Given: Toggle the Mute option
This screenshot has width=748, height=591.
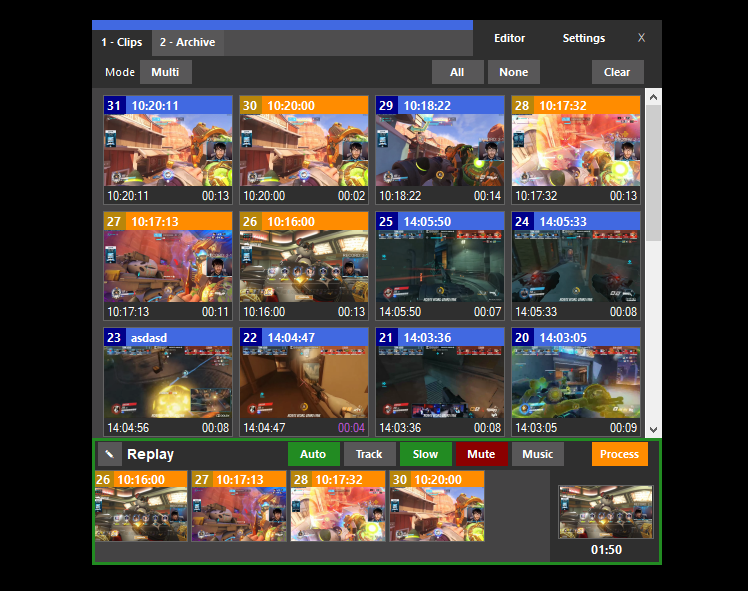Looking at the screenshot, I should point(481,454).
